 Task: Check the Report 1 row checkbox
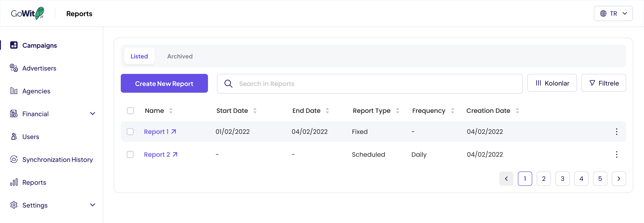point(130,132)
